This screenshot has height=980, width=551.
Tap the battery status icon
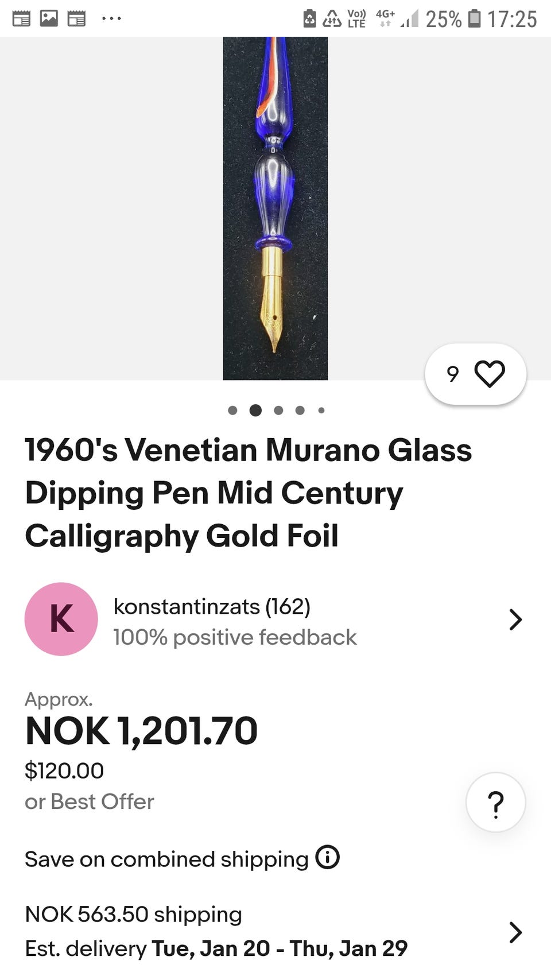pyautogui.click(x=474, y=18)
